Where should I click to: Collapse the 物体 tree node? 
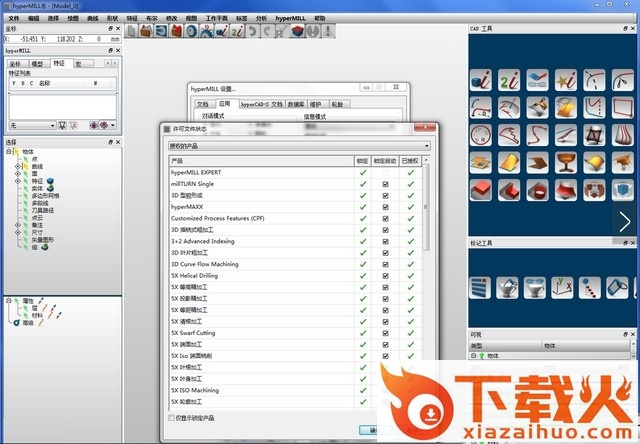[9, 151]
